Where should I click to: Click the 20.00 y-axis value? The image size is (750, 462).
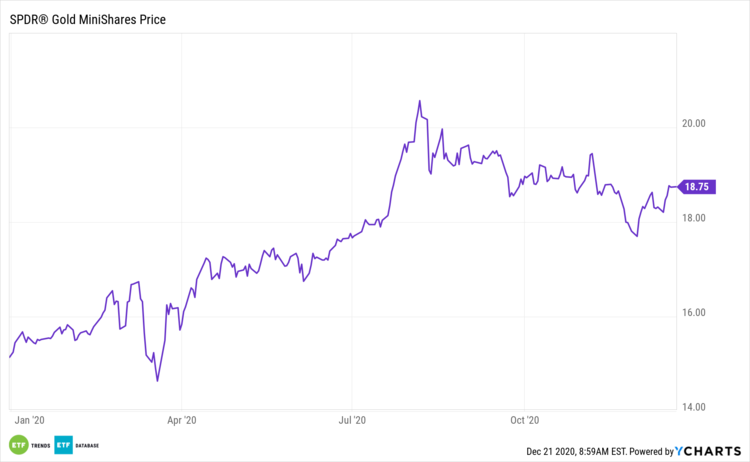point(693,123)
